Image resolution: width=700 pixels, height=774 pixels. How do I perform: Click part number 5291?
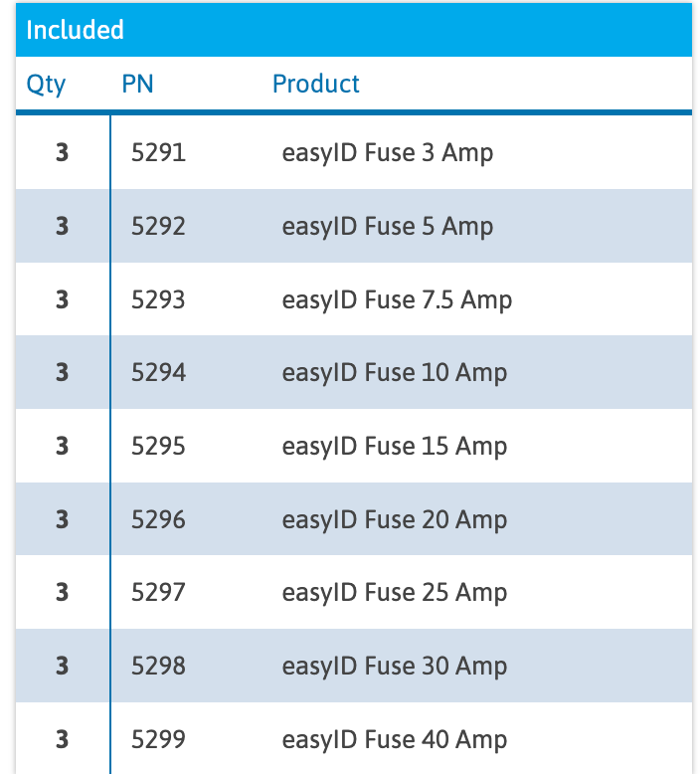point(158,152)
